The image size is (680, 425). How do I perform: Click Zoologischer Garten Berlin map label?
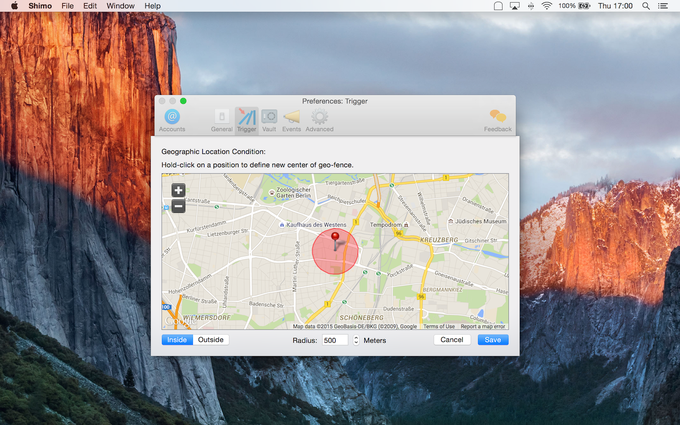[290, 193]
